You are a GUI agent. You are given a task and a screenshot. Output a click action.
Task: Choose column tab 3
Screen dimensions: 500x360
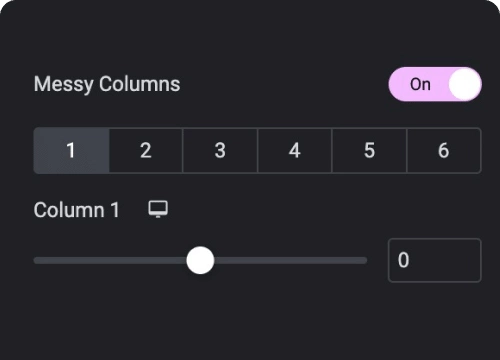click(220, 150)
